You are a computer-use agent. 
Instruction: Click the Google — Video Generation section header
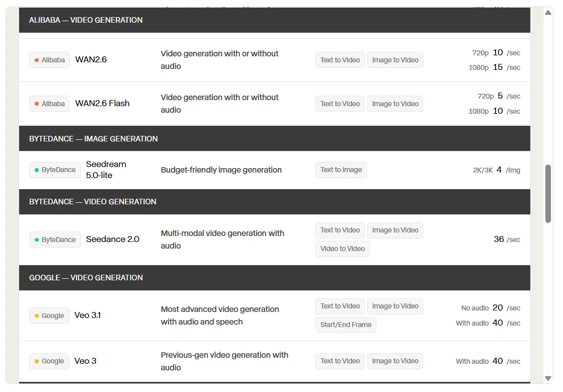(275, 278)
